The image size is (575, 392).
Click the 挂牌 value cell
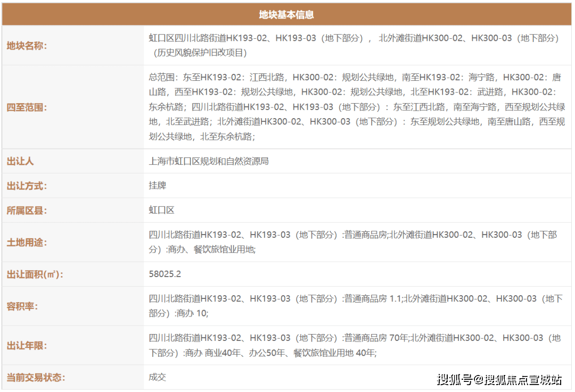pos(157,186)
